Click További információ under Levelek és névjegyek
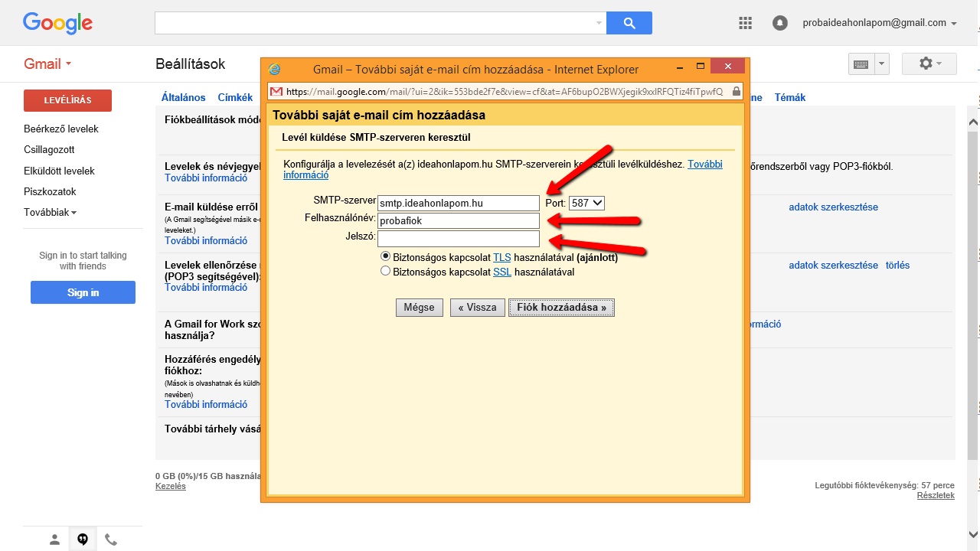Screen dimensions: 980x551 tap(206, 178)
